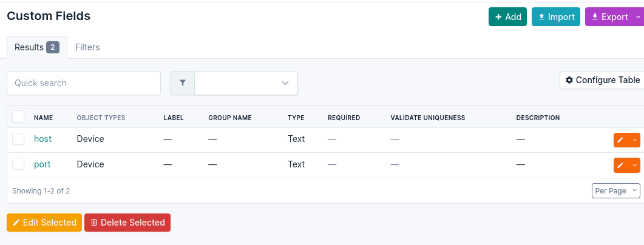Click the Showing 1-2 of 2 text
644x245 pixels.
pos(41,191)
